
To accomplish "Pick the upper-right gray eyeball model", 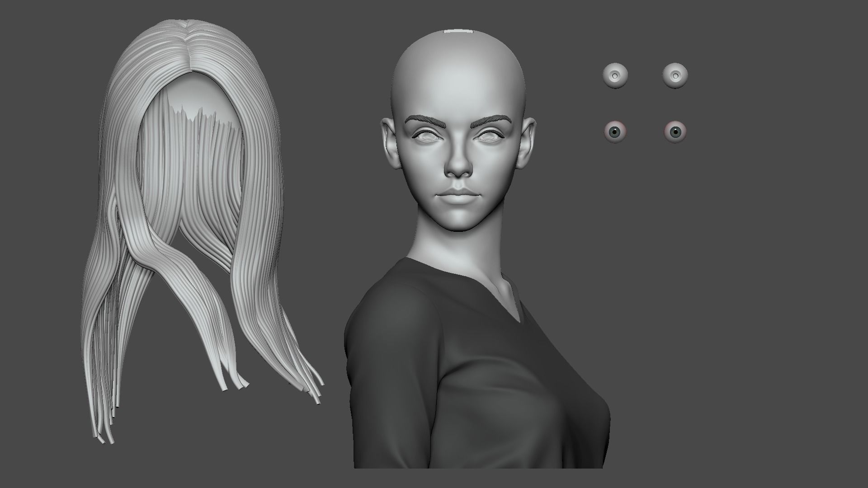I will (675, 75).
